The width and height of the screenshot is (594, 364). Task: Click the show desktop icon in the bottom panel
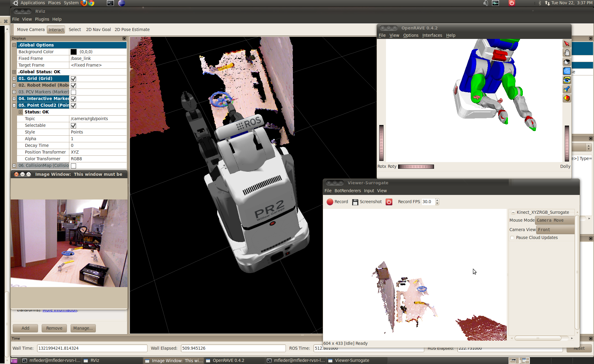point(14,361)
